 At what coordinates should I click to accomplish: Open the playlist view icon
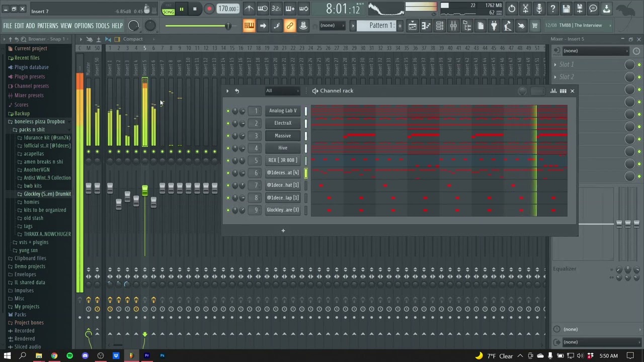(x=413, y=26)
